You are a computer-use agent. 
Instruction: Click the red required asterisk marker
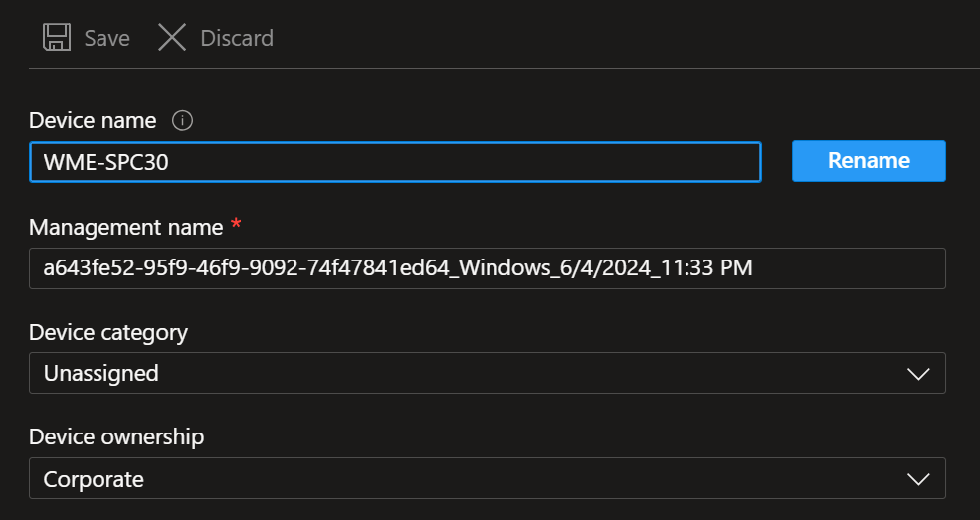pyautogui.click(x=236, y=225)
